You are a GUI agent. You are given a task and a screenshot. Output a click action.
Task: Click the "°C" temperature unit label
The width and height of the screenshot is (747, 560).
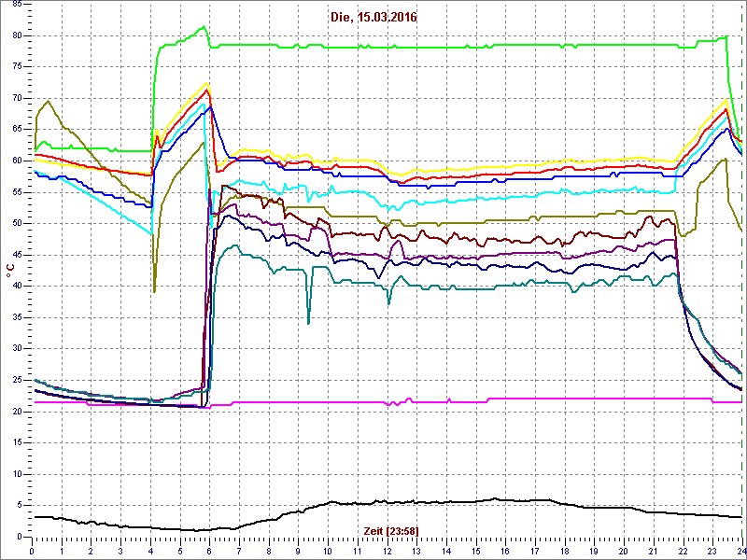point(9,272)
